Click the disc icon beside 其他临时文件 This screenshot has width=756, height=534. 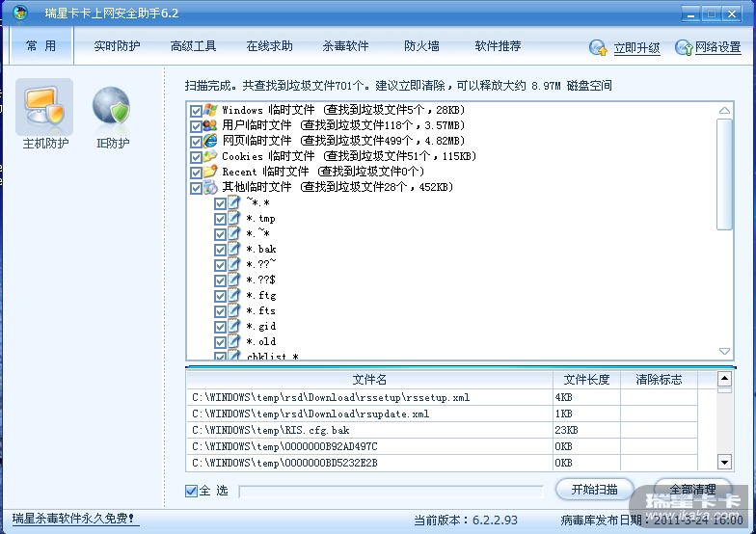tap(210, 187)
